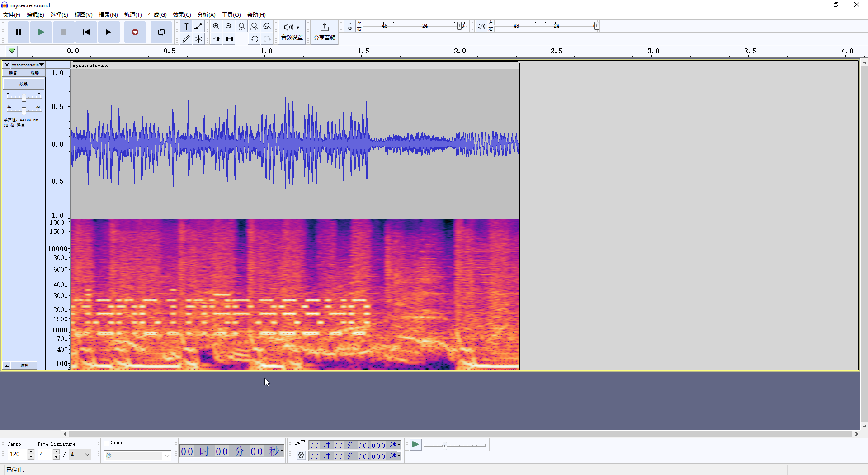This screenshot has height=475, width=868.
Task: Open the 视图(V) menu
Action: coord(84,15)
